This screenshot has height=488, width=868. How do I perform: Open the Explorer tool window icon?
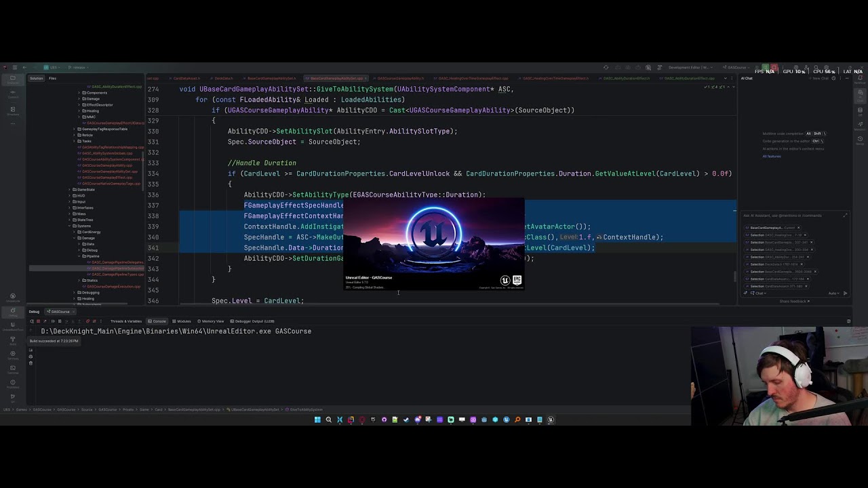pyautogui.click(x=13, y=79)
